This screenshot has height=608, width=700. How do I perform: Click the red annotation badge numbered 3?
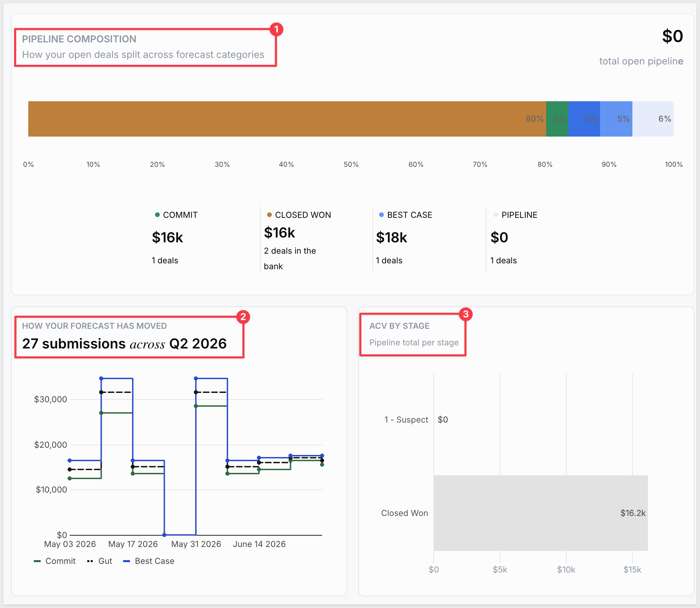(x=466, y=314)
